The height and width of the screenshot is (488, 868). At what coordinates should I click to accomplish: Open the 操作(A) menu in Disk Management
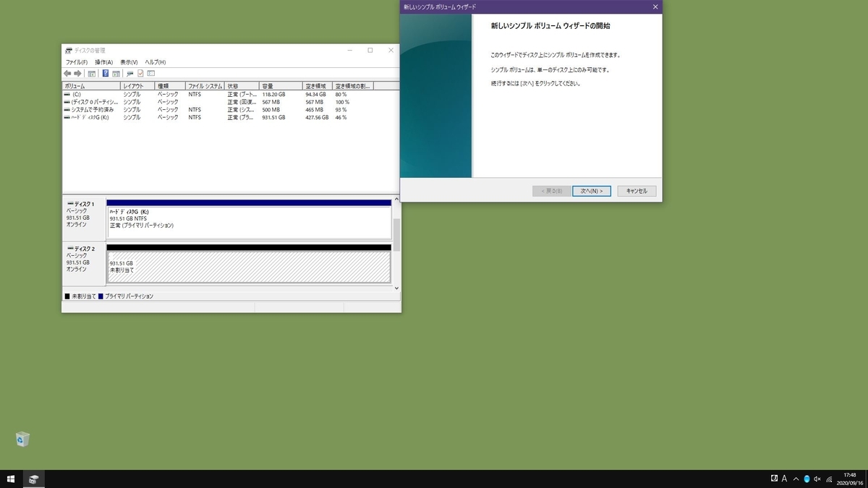point(103,62)
